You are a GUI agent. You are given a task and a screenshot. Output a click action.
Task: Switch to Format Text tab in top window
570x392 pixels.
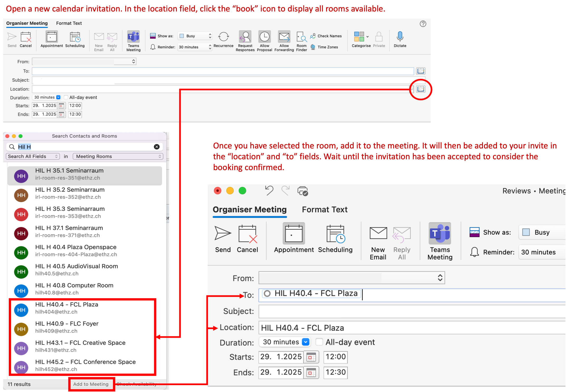coord(69,23)
